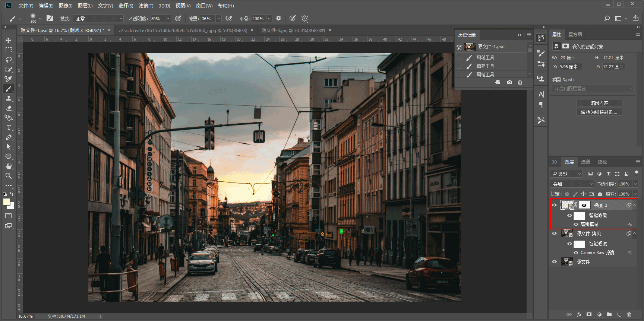The width and height of the screenshot is (644, 321).
Task: Select the Zoom tool
Action: click(x=9, y=176)
